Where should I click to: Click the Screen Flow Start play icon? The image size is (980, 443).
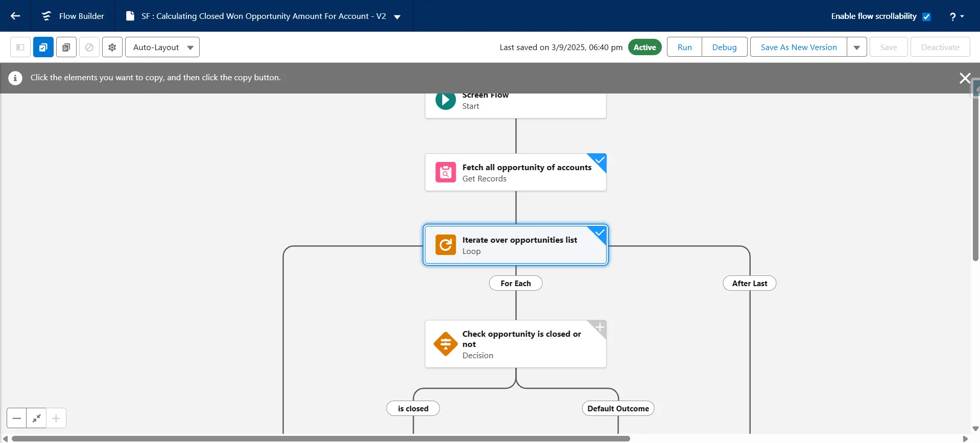coord(446,100)
